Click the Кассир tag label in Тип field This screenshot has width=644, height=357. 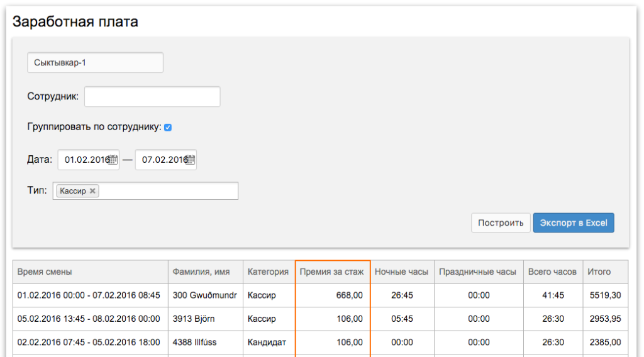point(73,191)
